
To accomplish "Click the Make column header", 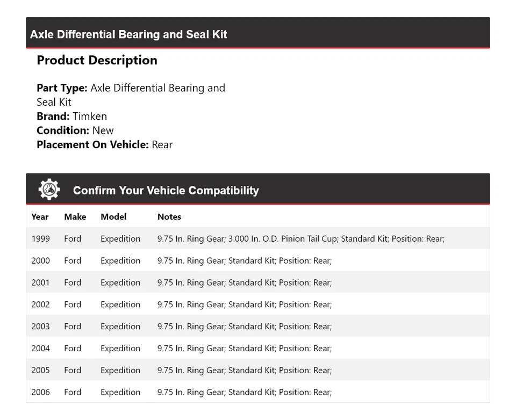I will [75, 217].
